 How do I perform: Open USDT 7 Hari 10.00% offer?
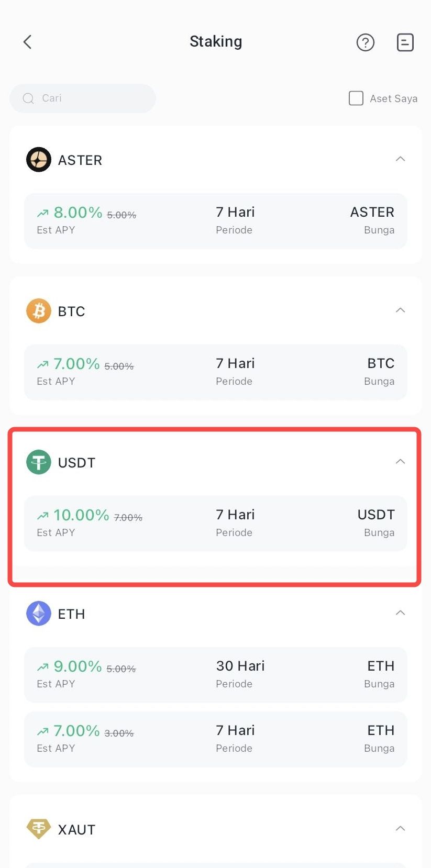(215, 523)
